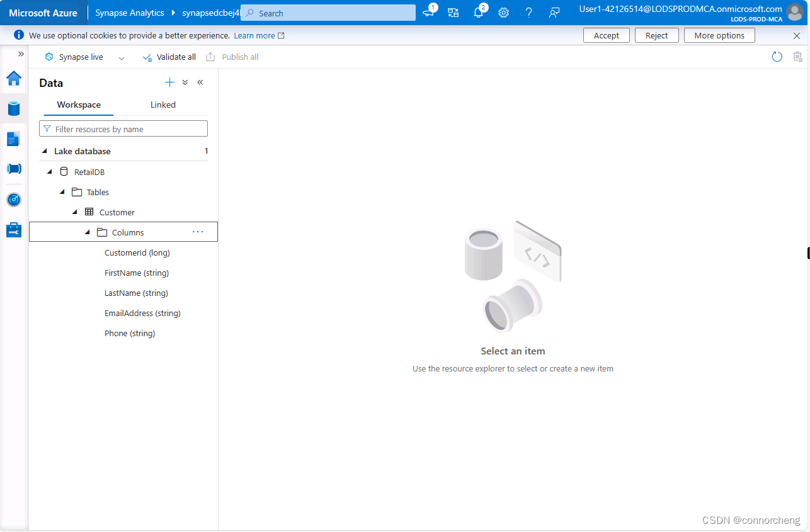This screenshot has height=532, width=810.
Task: Open the Monitor hub gauge icon
Action: click(14, 200)
